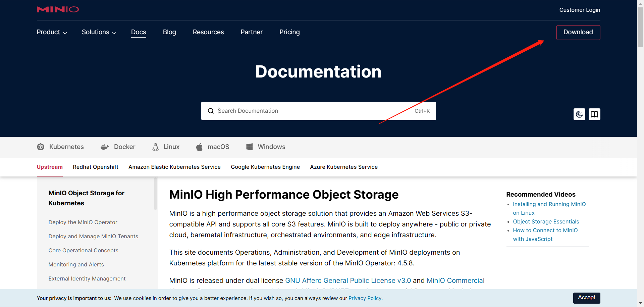This screenshot has width=644, height=307.
Task: Open the Partner page
Action: [x=252, y=32]
